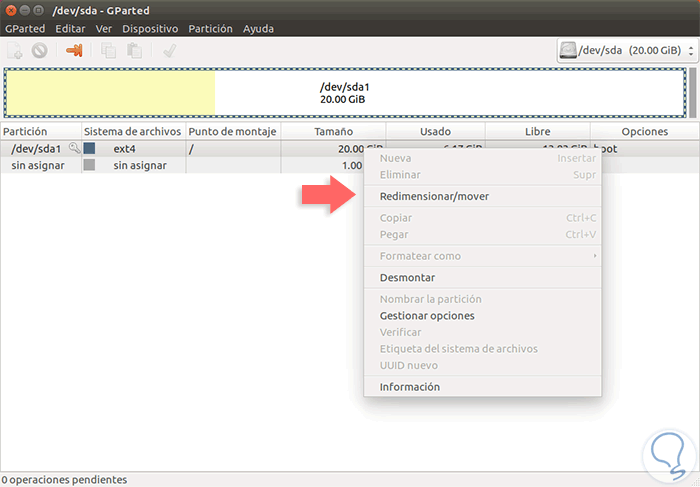Click the Paste partition toolbar icon
The height and width of the screenshot is (487, 700).
click(x=134, y=50)
